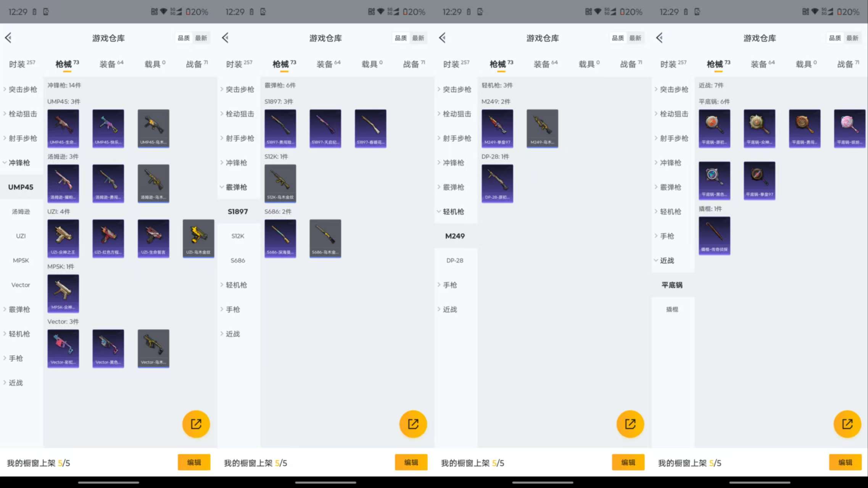868x488 pixels.
Task: Select the MP5K-众神 weapon skin icon
Action: point(63,293)
